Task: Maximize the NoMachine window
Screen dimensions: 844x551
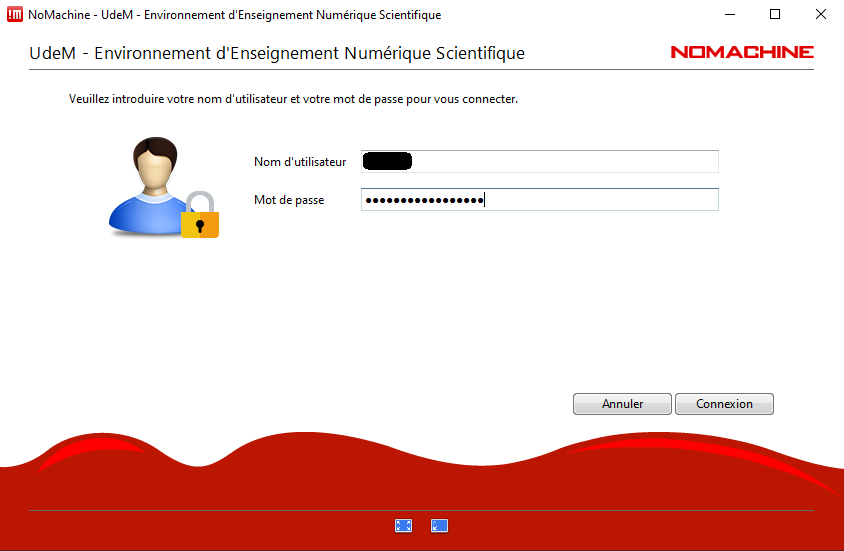Action: [x=775, y=15]
